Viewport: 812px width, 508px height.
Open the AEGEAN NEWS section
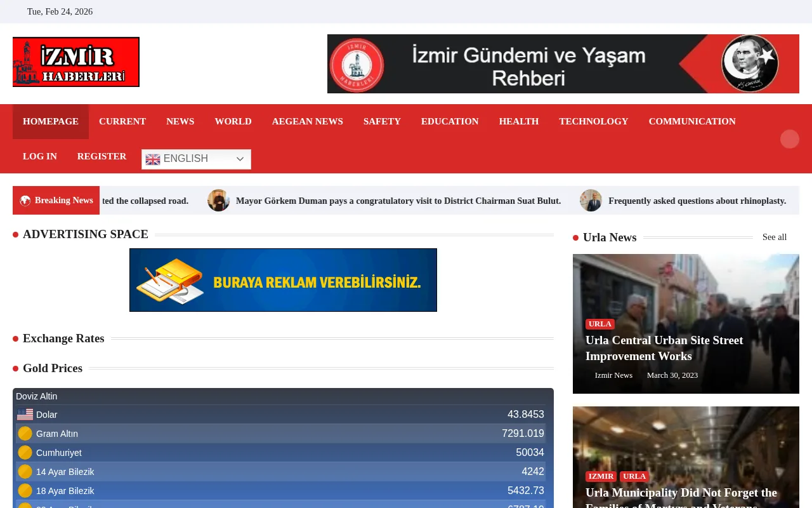307,121
